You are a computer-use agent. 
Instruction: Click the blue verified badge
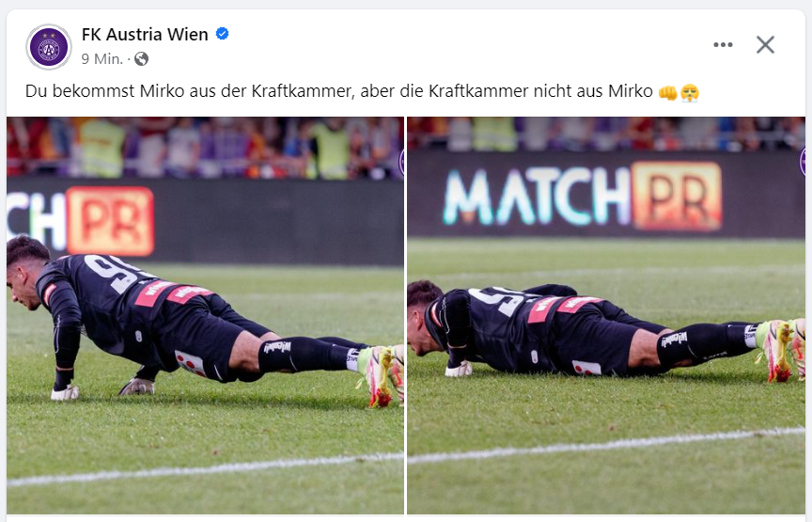(222, 34)
